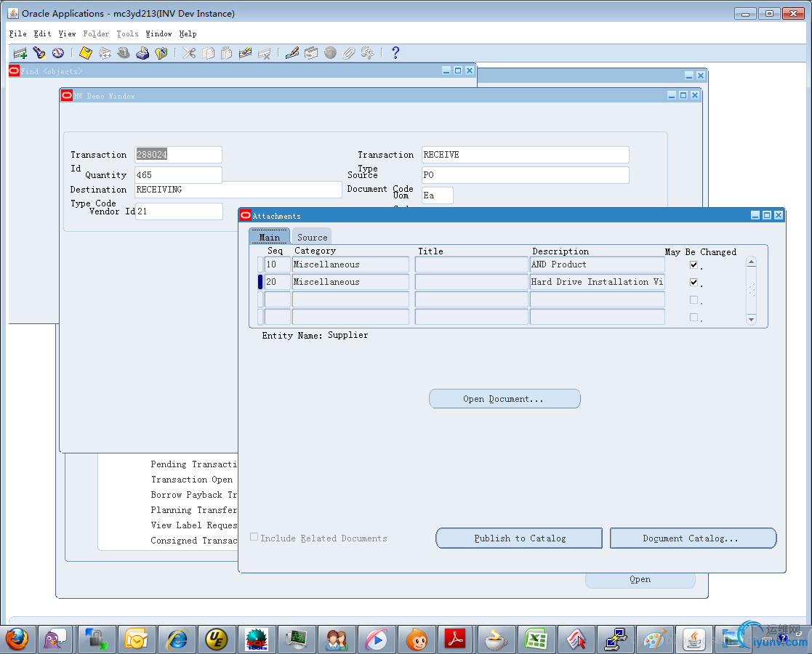Switch to the Source tab in Attachments
812x654 pixels.
click(x=313, y=237)
